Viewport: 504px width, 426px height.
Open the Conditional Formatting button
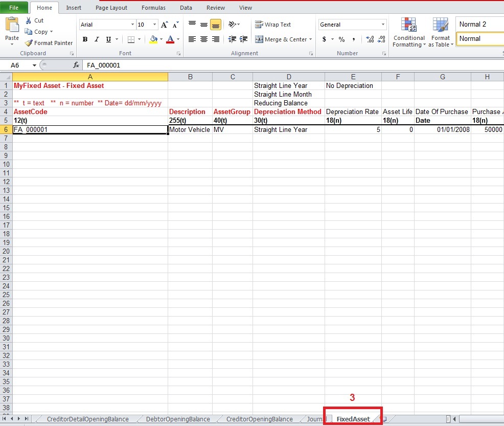click(409, 33)
